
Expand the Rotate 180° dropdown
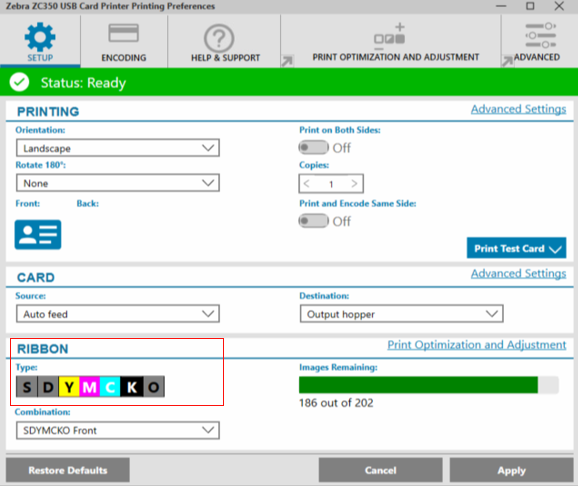(x=118, y=183)
